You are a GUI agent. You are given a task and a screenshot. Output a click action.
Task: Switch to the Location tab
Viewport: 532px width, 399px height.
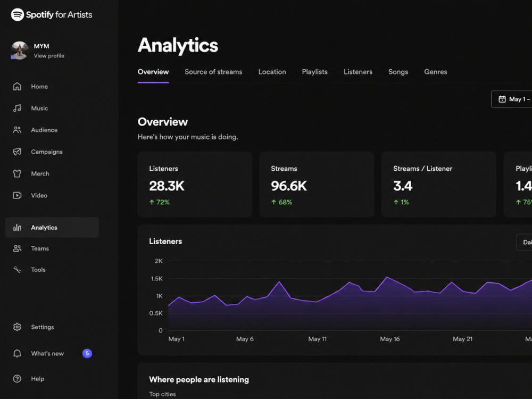point(272,72)
